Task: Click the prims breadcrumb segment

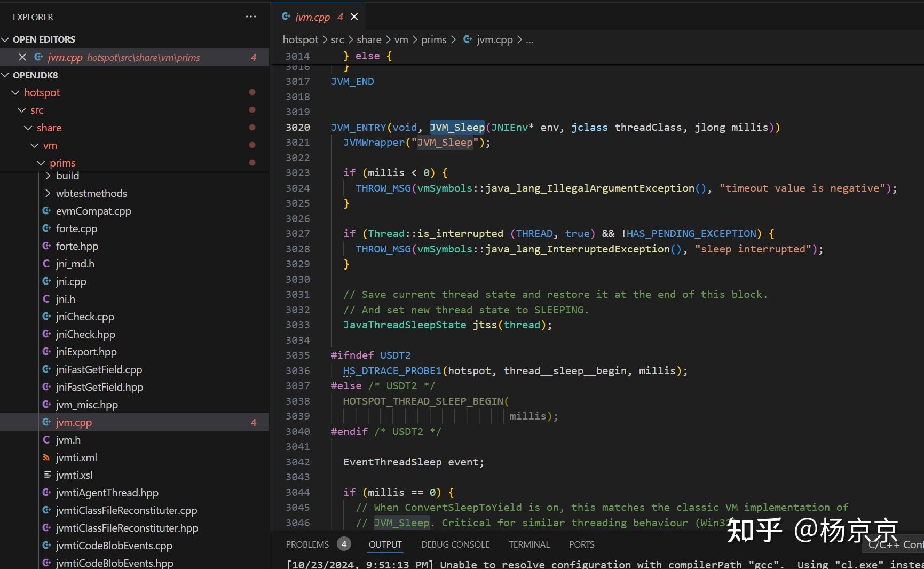Action: [x=433, y=39]
